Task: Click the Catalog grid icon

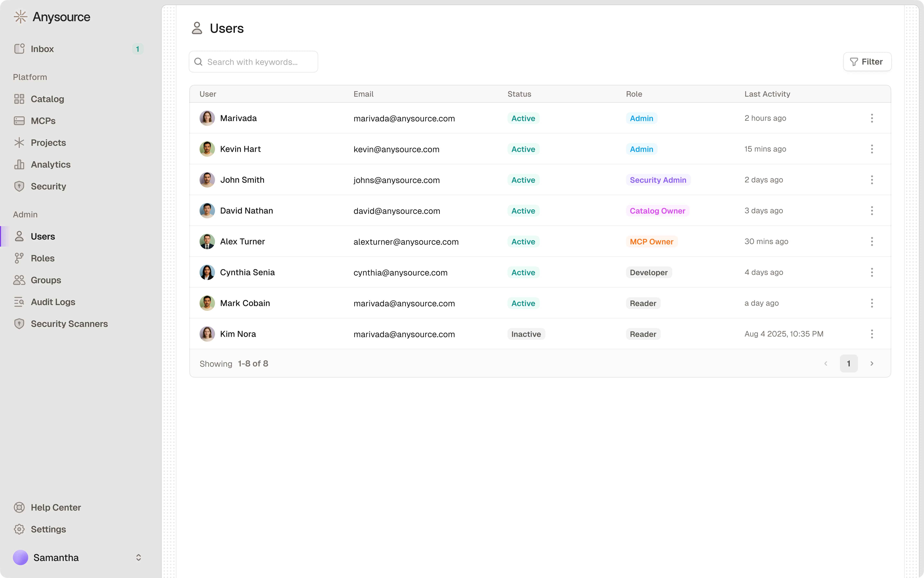Action: 19,99
